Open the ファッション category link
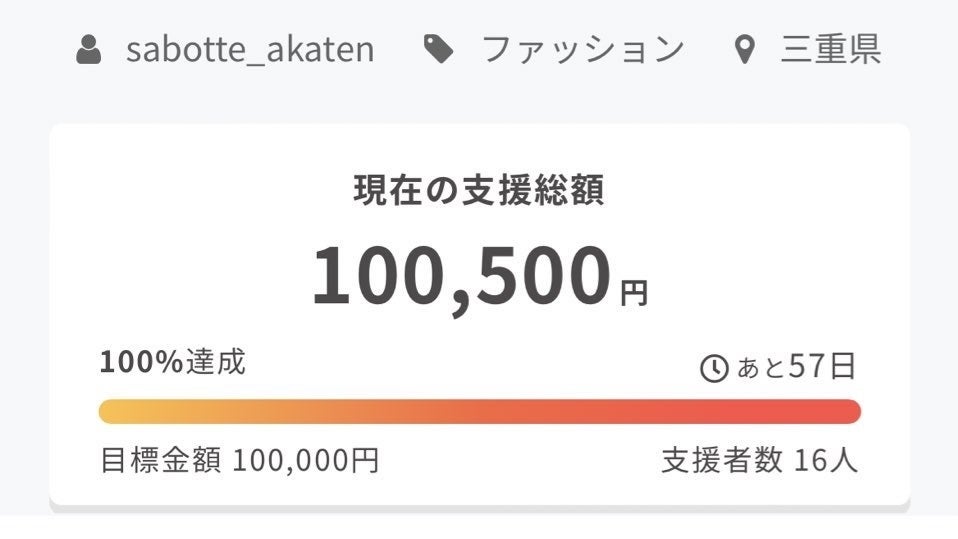The height and width of the screenshot is (539, 958). coord(583,49)
